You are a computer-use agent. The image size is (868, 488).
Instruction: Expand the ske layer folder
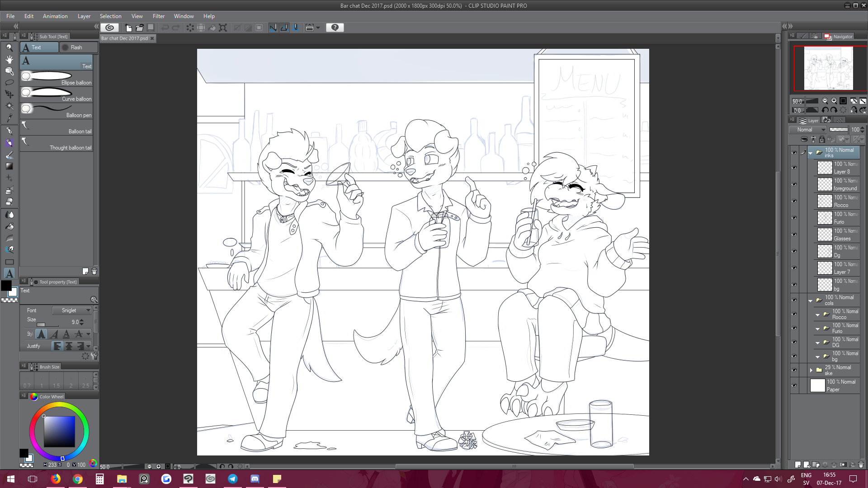point(811,370)
